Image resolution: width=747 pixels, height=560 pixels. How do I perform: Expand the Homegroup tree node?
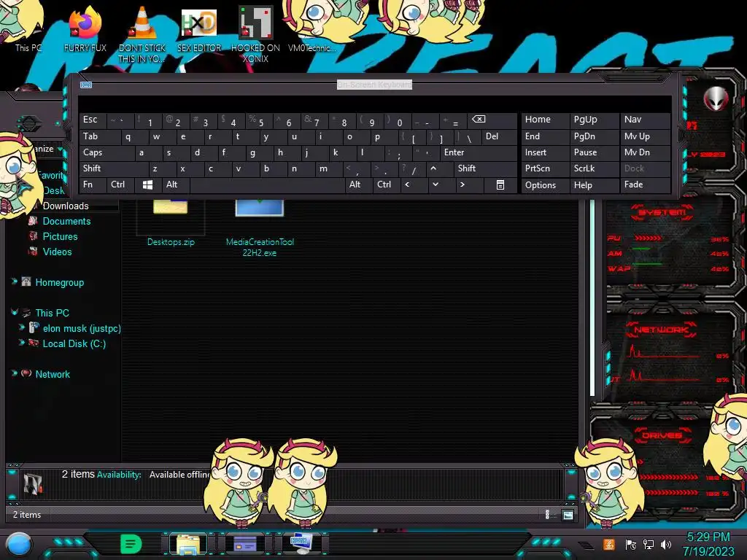(15, 281)
